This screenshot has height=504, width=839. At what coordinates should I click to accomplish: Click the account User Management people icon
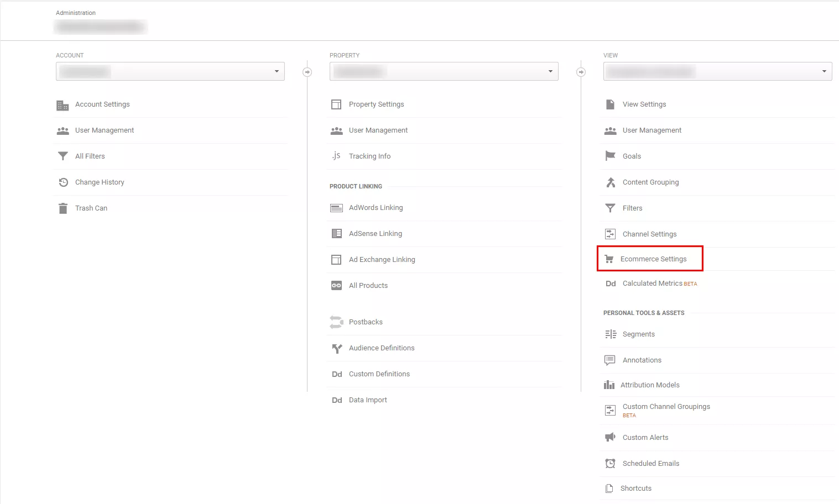(x=62, y=131)
